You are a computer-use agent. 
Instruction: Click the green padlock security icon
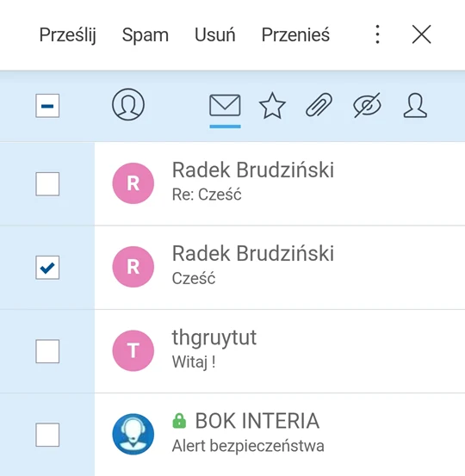pos(179,421)
